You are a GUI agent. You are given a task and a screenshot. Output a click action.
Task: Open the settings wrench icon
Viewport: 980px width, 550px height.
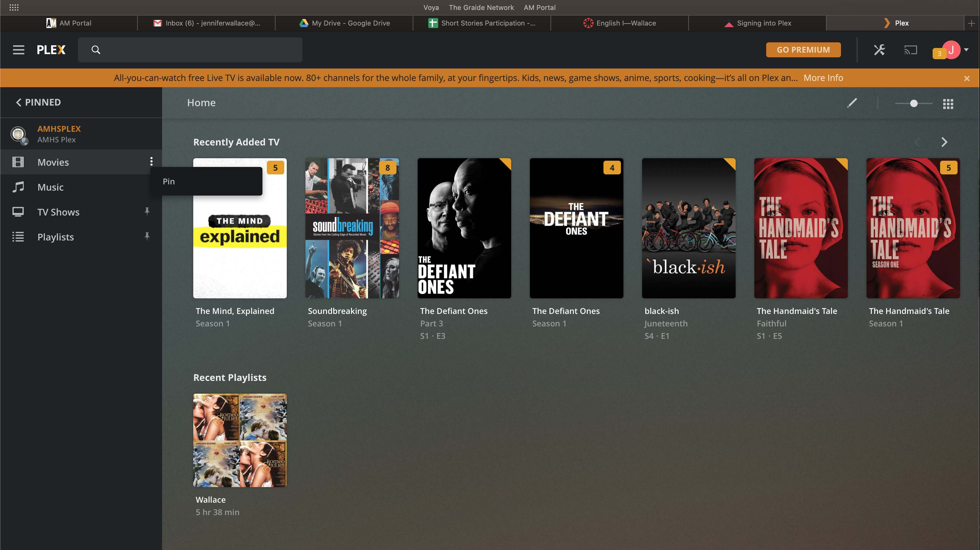pyautogui.click(x=879, y=50)
